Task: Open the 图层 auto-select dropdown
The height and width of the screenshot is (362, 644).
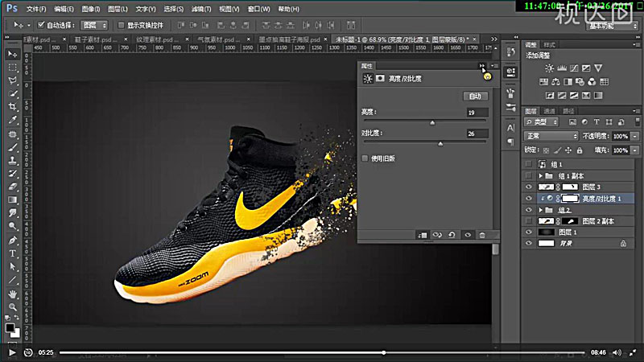Action: 94,25
